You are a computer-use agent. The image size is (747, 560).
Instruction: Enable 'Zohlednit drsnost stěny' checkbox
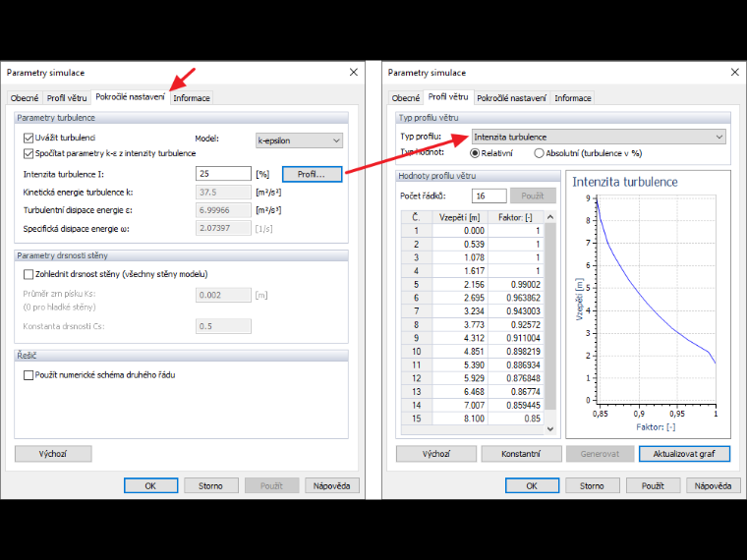(x=29, y=274)
